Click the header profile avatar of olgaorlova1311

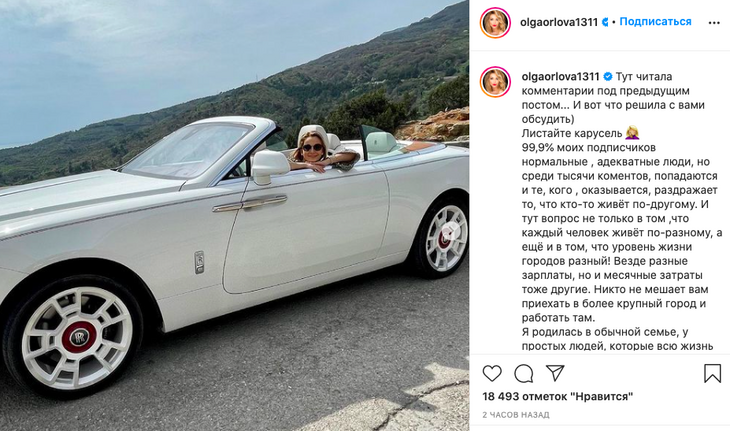click(x=495, y=22)
